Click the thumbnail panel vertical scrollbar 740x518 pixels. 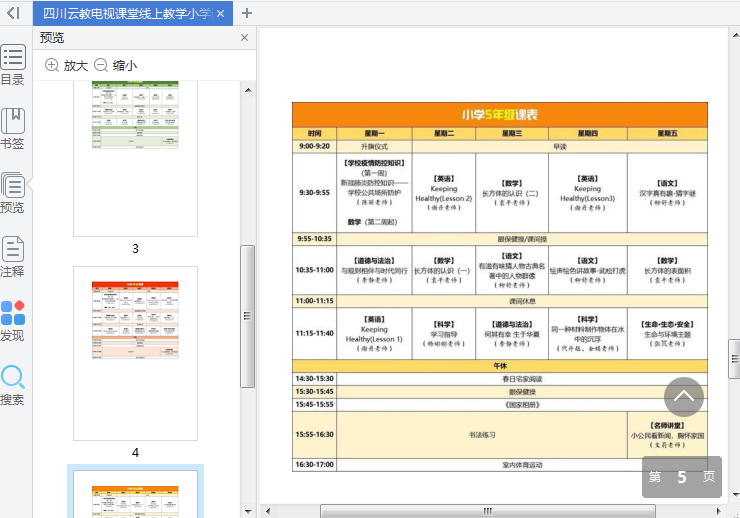248,316
